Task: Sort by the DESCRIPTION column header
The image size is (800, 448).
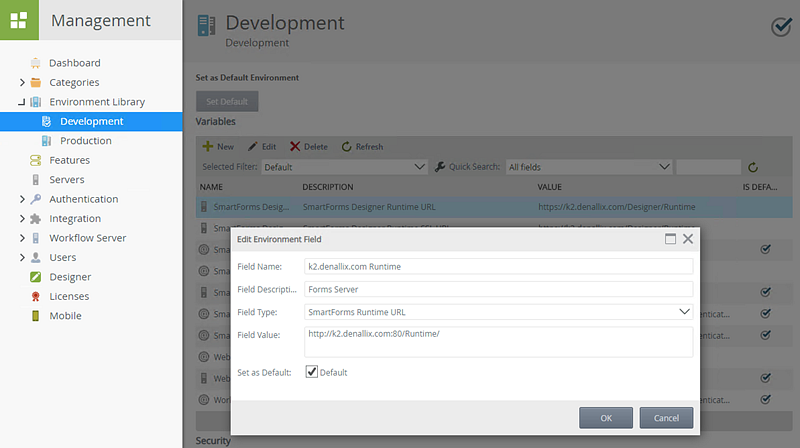Action: pyautogui.click(x=328, y=187)
